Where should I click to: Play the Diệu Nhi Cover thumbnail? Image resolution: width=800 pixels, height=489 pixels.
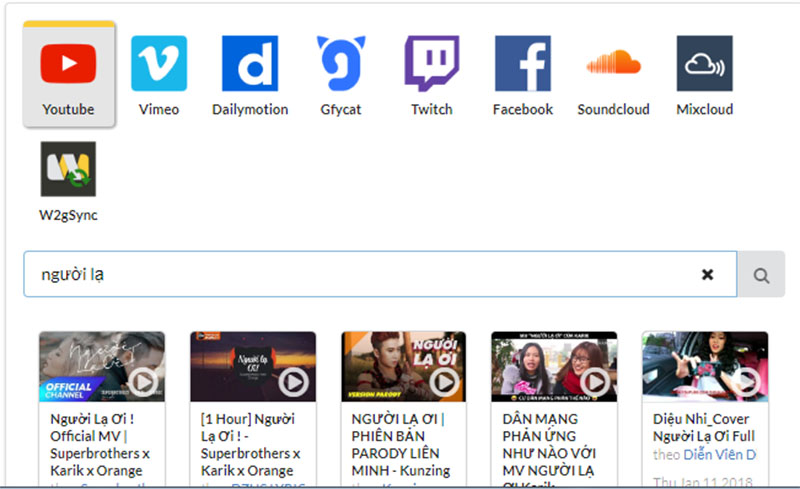[x=705, y=366]
